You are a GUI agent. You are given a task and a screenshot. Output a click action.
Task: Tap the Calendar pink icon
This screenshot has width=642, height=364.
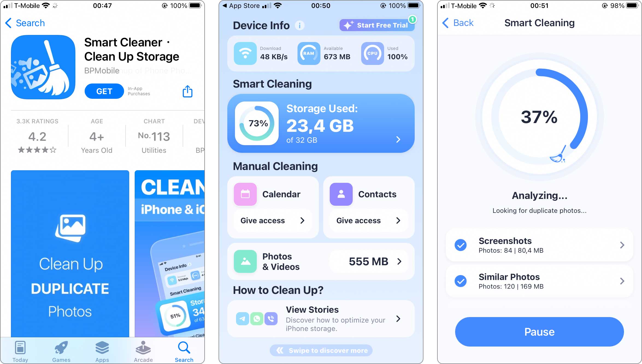[245, 194]
